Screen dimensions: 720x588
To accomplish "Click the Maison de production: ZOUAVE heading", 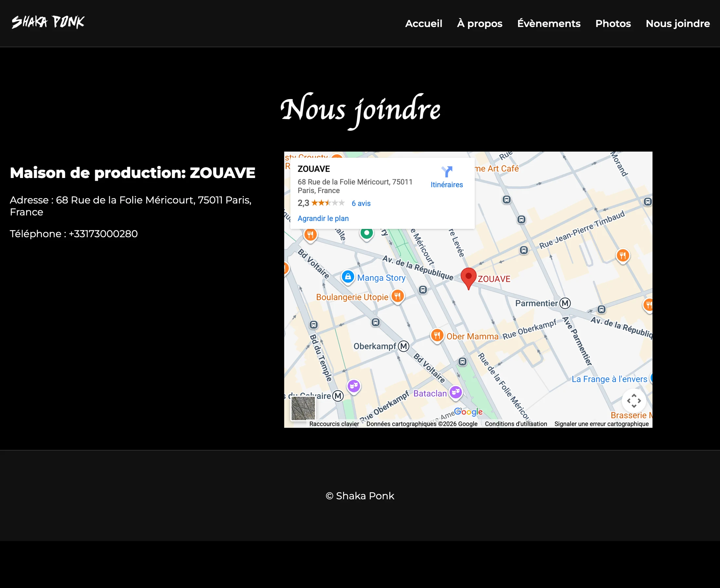I will coord(133,173).
